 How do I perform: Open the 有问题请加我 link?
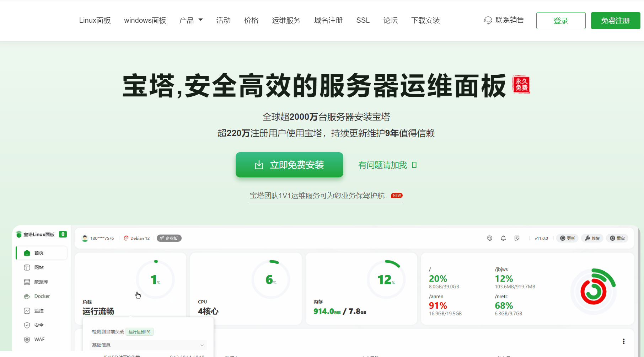(x=387, y=165)
